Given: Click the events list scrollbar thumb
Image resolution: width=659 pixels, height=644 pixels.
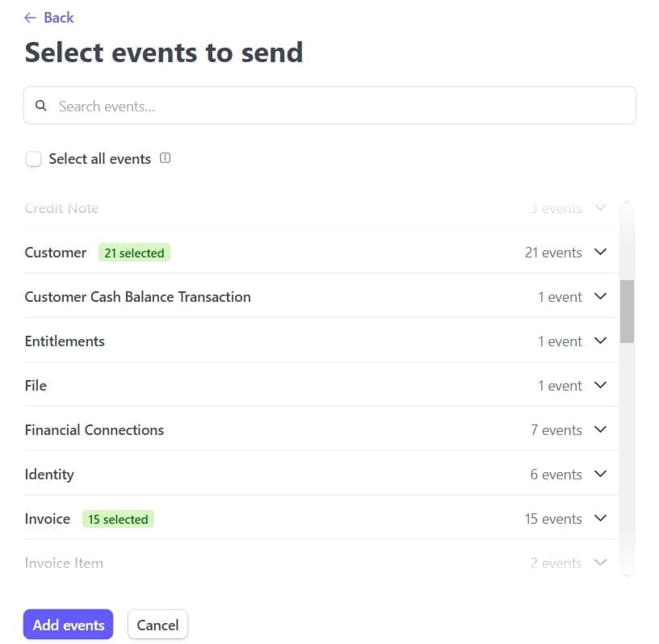Looking at the screenshot, I should pyautogui.click(x=627, y=312).
